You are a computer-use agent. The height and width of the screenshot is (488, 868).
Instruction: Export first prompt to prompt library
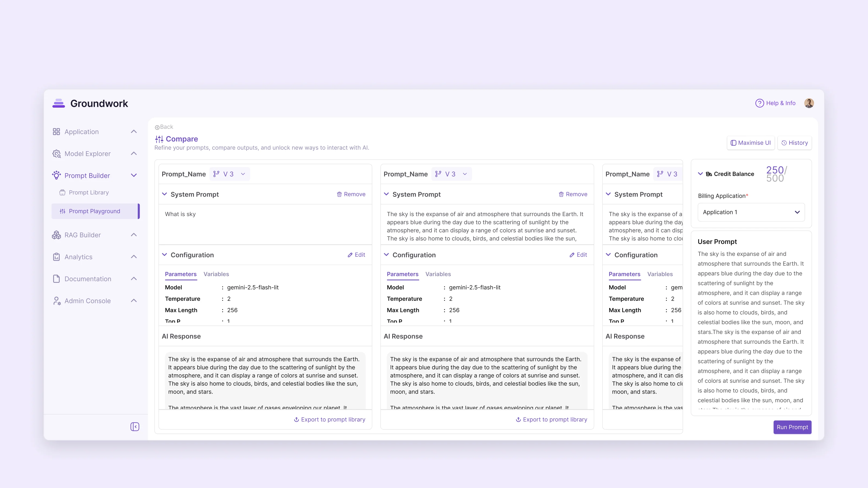pos(329,420)
